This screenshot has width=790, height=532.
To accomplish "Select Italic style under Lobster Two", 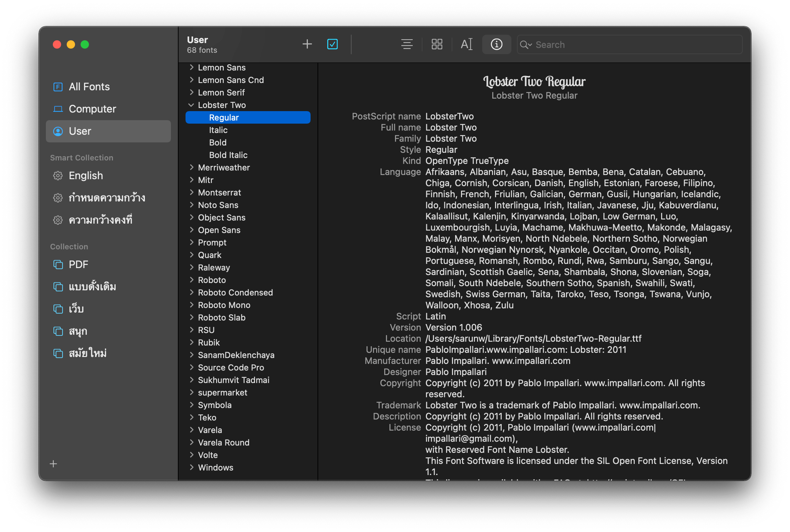I will [217, 130].
